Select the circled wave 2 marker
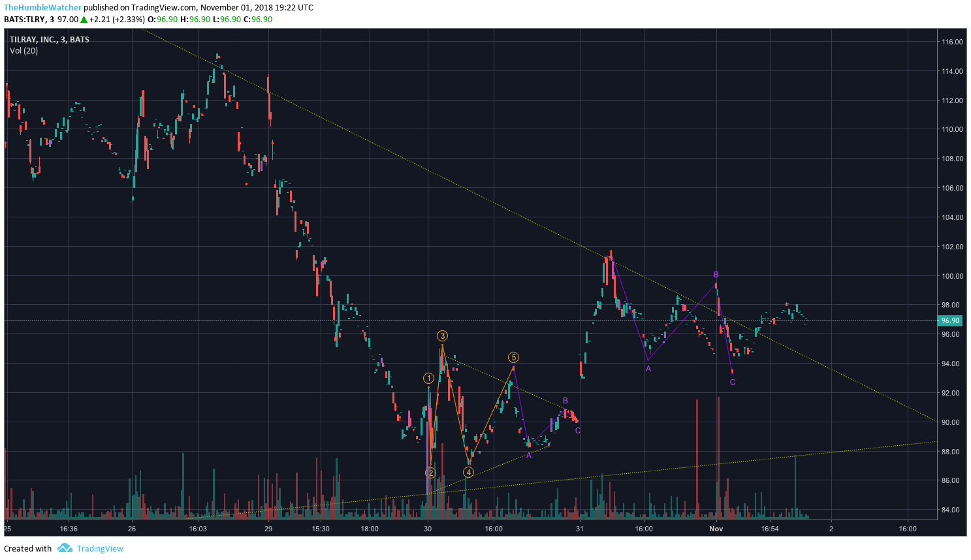This screenshot has width=971, height=560. point(430,473)
